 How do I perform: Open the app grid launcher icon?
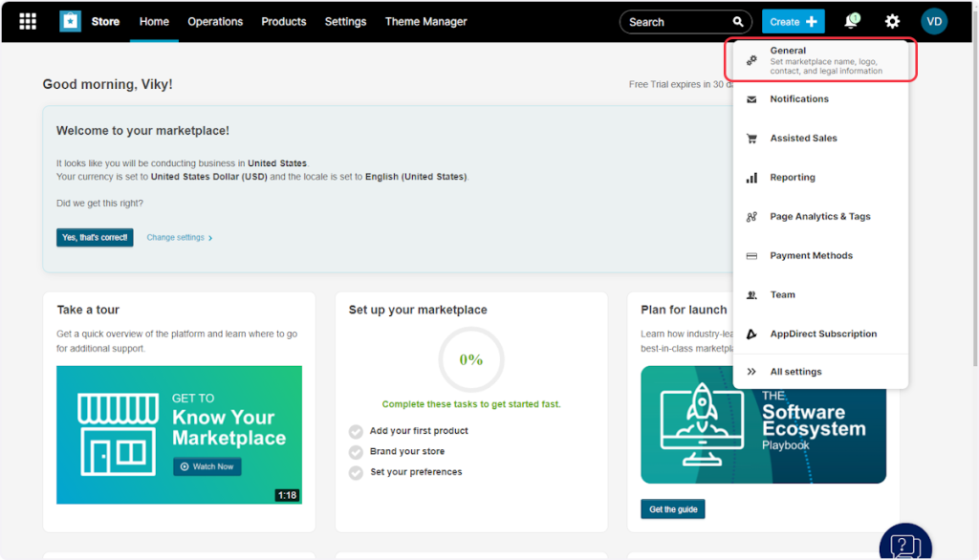tap(28, 21)
